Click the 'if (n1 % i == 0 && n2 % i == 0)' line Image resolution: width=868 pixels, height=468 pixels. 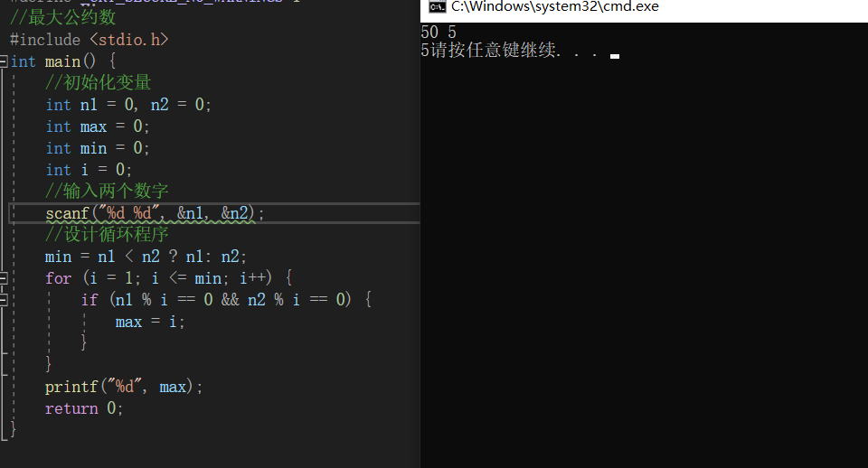pyautogui.click(x=226, y=300)
